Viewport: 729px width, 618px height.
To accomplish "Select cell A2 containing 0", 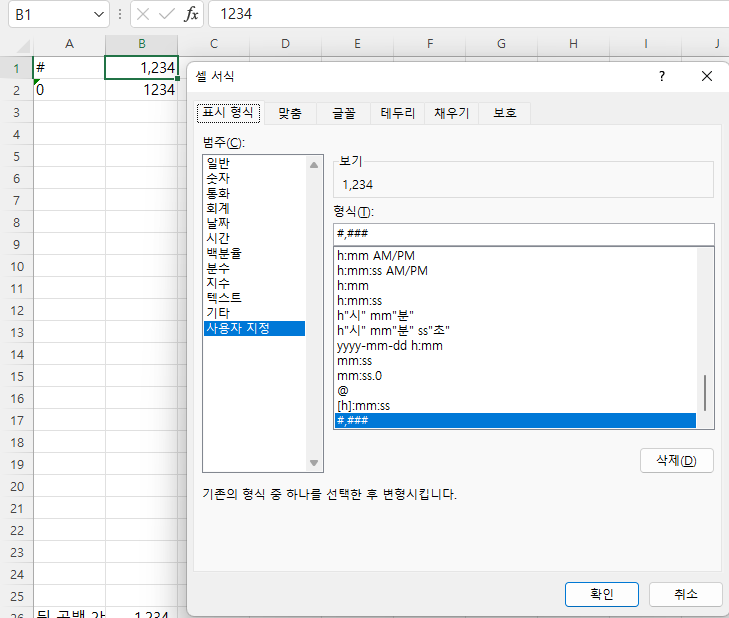I will [69, 90].
